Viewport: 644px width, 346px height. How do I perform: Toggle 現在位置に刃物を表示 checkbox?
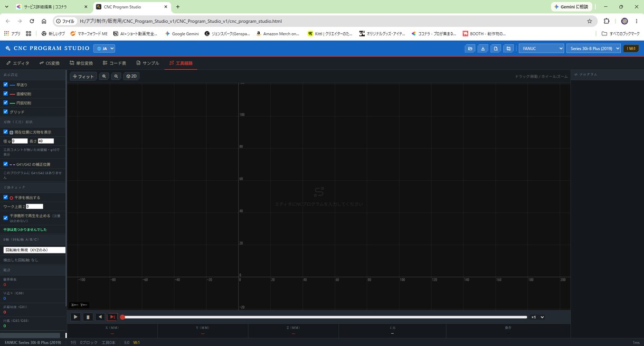click(x=5, y=132)
